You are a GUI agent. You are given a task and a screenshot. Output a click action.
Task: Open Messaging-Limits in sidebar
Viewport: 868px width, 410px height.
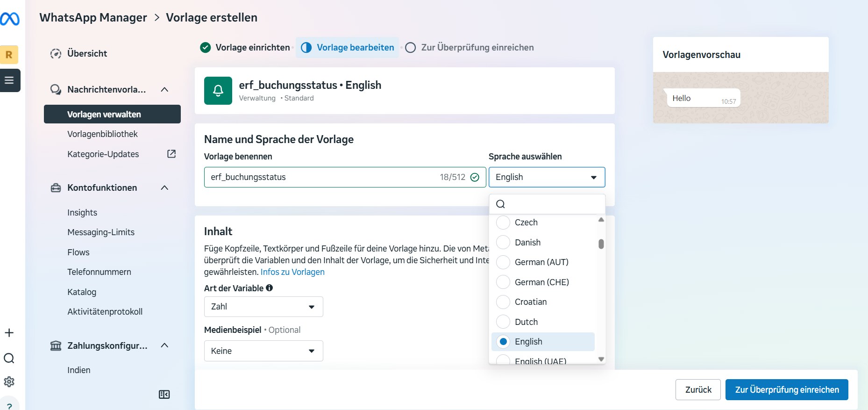click(x=101, y=232)
